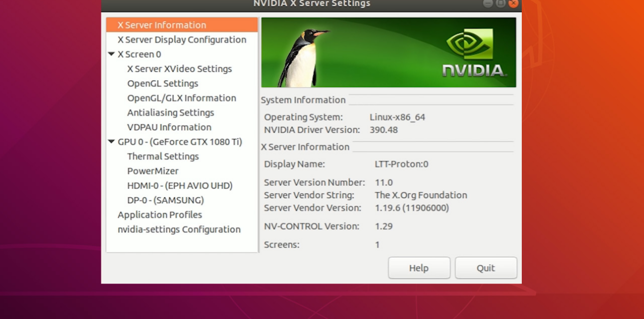This screenshot has width=644, height=319.
Task: Select GPU 0 - (GeForce GTX 1080 Ti)
Action: (180, 141)
